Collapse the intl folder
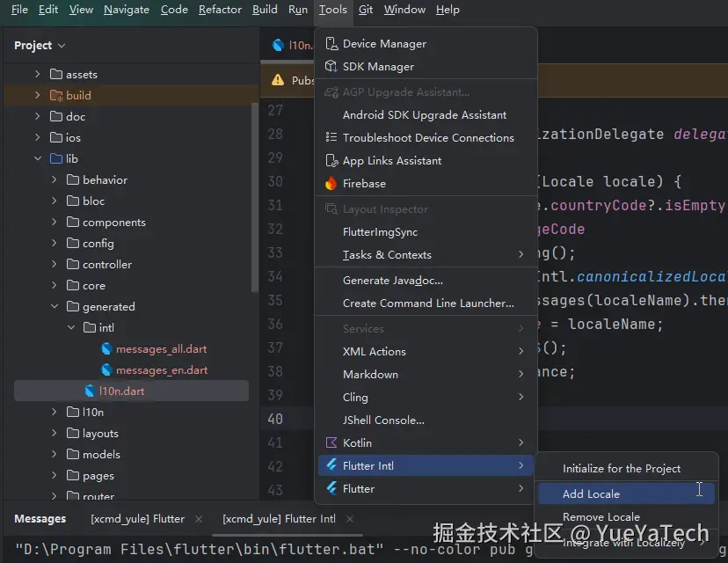The image size is (728, 563). click(x=71, y=327)
